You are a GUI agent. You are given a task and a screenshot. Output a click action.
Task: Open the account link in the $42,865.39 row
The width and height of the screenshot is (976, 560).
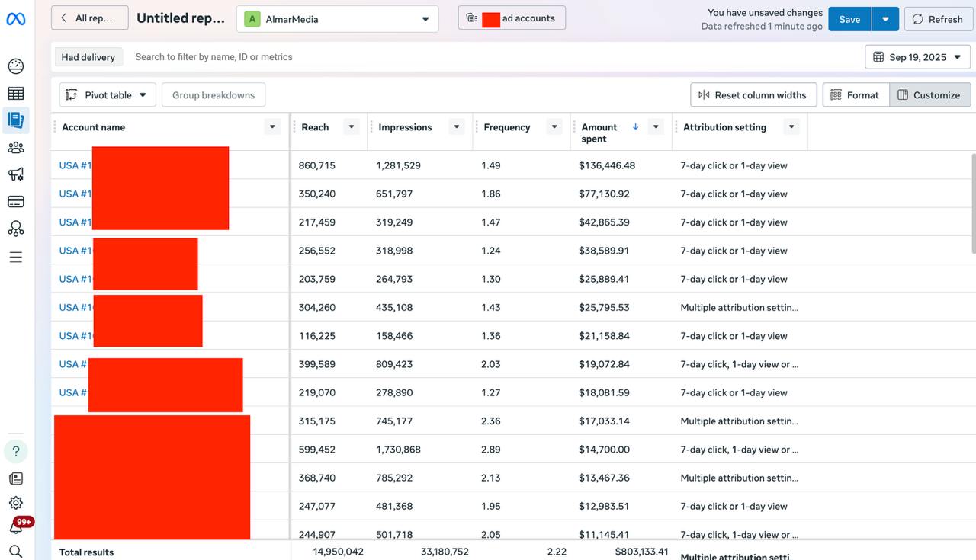click(x=75, y=222)
